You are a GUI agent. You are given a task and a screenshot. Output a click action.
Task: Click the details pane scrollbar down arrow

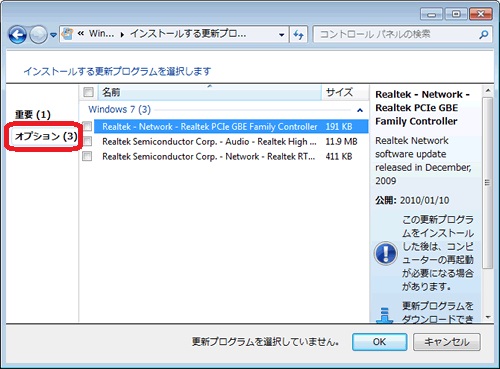pyautogui.click(x=488, y=317)
